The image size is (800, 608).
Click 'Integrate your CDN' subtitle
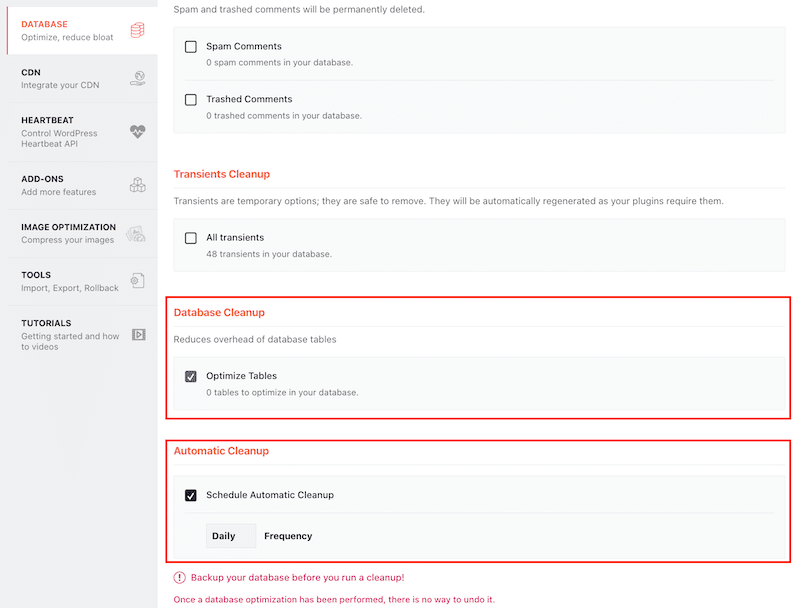pyautogui.click(x=60, y=85)
